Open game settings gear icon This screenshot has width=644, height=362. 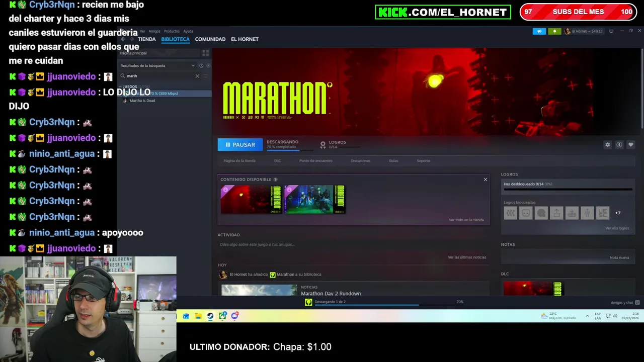tap(608, 145)
